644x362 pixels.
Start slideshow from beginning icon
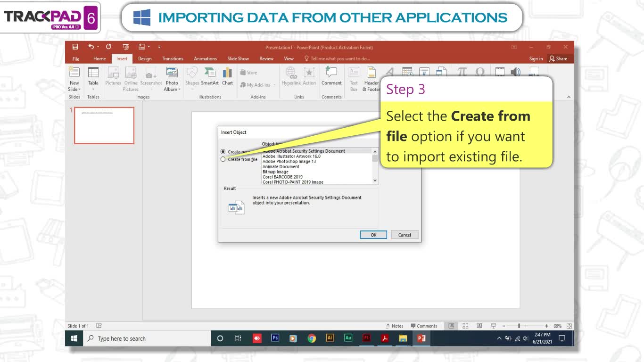tap(126, 47)
